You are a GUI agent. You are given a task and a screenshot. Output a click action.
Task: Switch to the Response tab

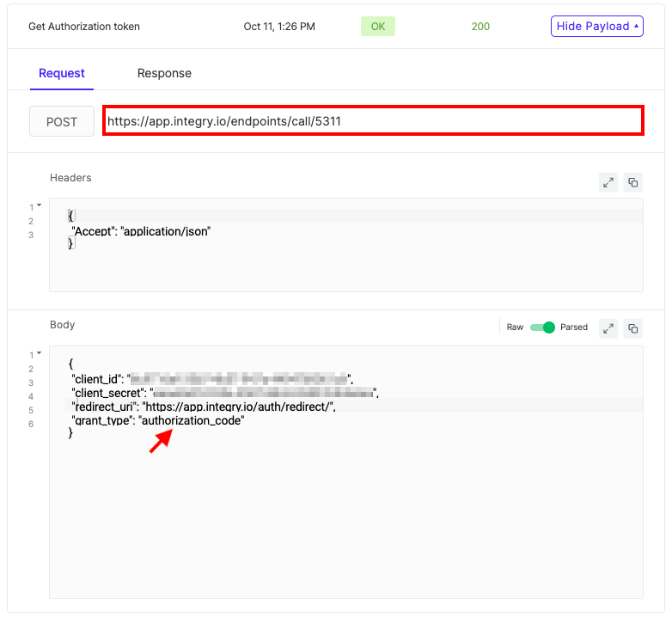click(x=164, y=73)
